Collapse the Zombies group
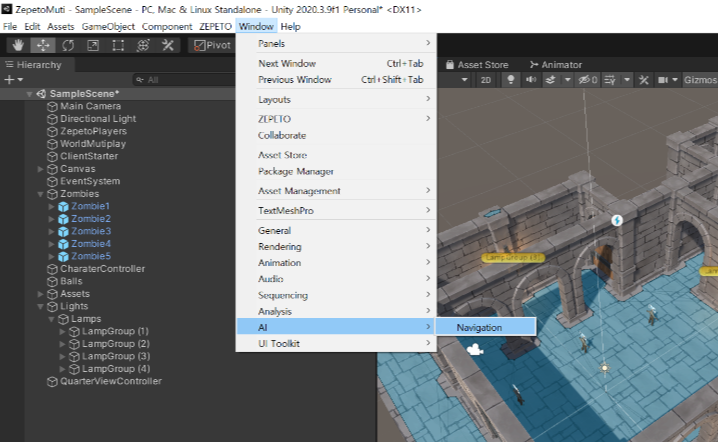Screen dimensions: 718x442 [x=40, y=194]
